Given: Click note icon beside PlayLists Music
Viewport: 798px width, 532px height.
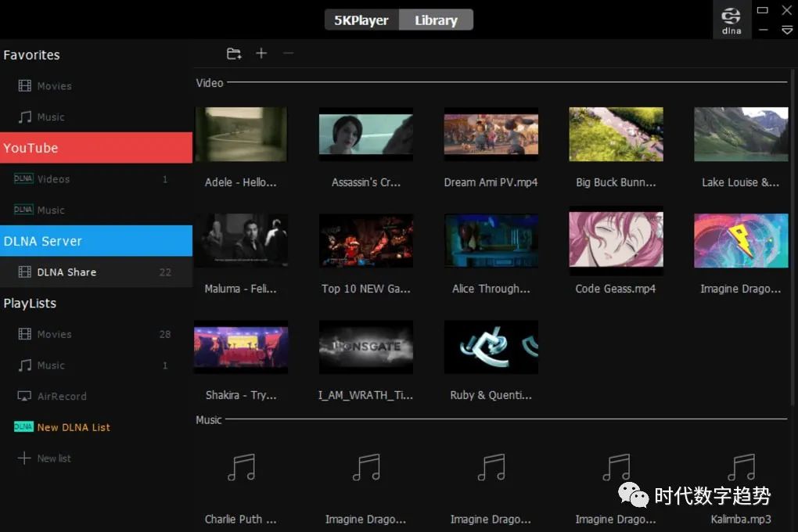Looking at the screenshot, I should tap(24, 365).
